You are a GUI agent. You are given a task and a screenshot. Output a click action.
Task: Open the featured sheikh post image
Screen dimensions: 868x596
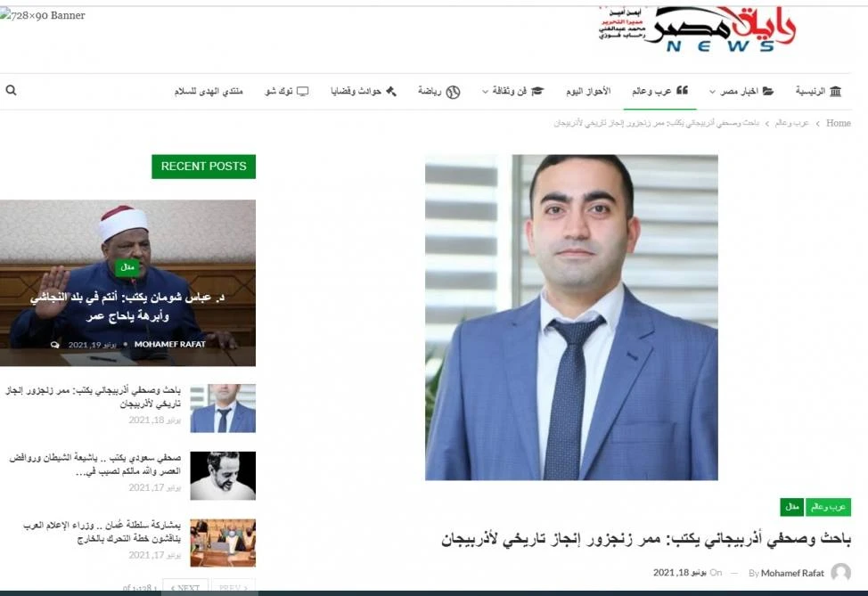pos(127,282)
